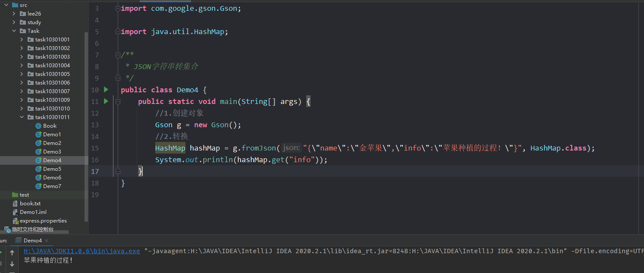Click console output 苹果种植的过程!

click(48, 260)
